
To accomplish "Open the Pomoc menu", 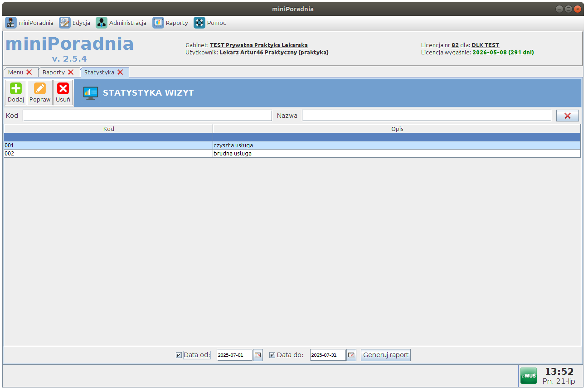I will coord(210,23).
